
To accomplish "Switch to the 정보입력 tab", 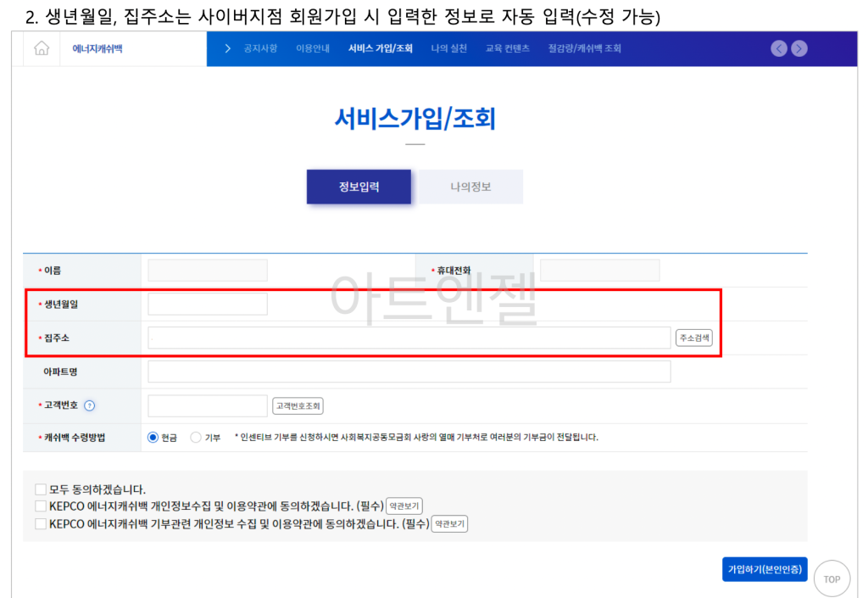I will coord(359,187).
